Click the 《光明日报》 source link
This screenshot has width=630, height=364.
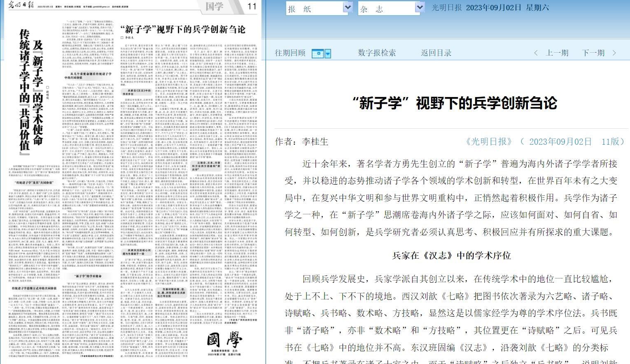(x=489, y=142)
